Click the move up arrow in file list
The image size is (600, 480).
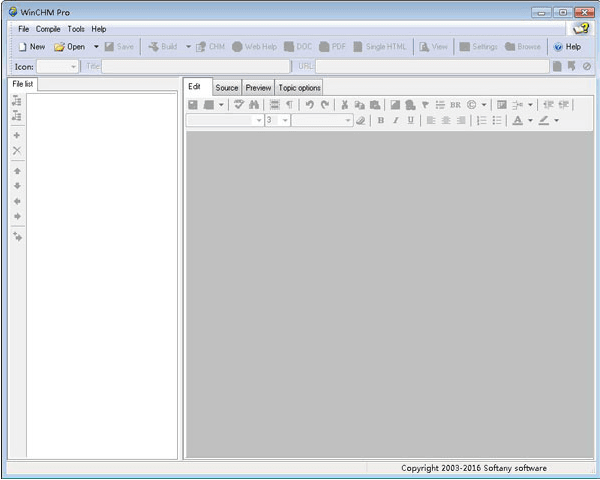(x=17, y=171)
